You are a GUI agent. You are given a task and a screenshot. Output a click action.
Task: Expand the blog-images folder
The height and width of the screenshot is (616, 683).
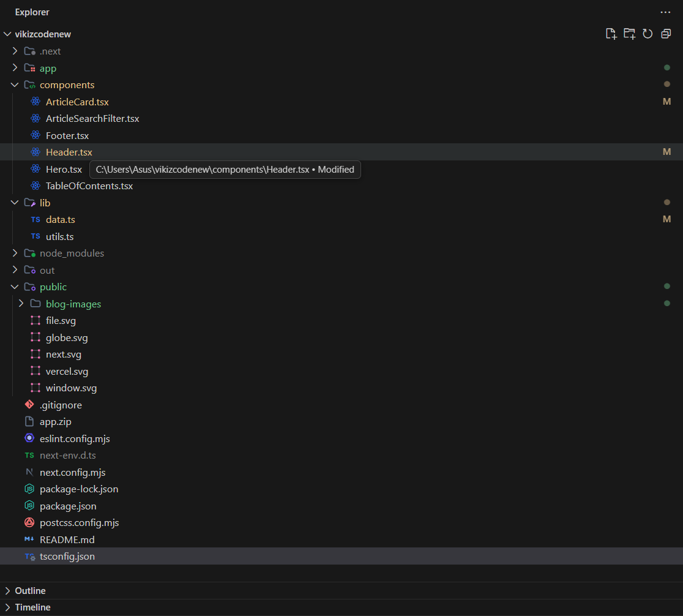point(21,303)
